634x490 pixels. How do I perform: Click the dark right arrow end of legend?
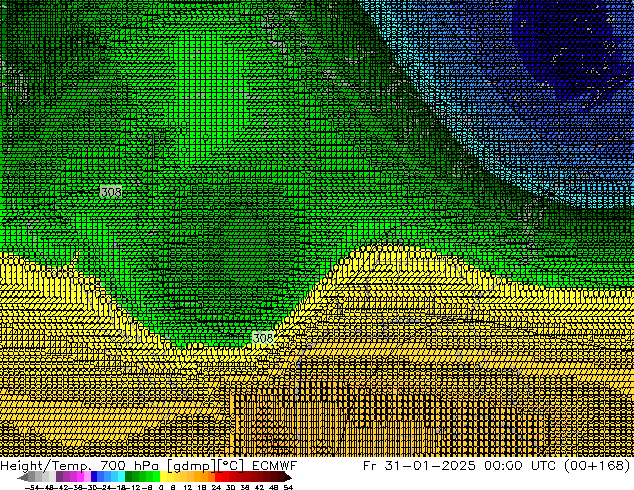(x=288, y=477)
